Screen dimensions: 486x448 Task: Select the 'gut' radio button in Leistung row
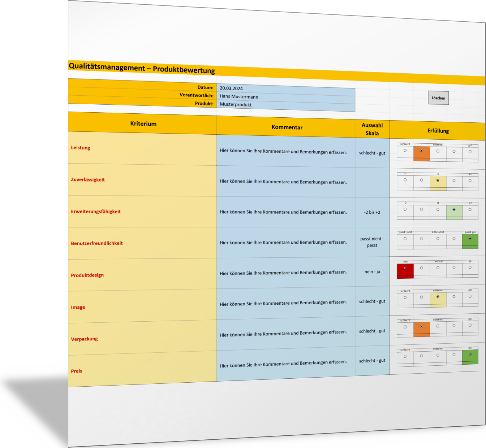coord(470,152)
